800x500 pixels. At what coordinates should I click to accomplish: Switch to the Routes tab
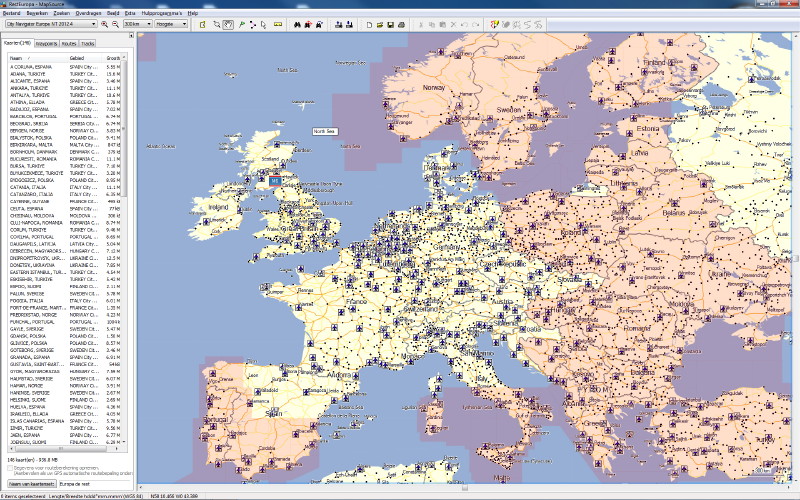click(69, 44)
